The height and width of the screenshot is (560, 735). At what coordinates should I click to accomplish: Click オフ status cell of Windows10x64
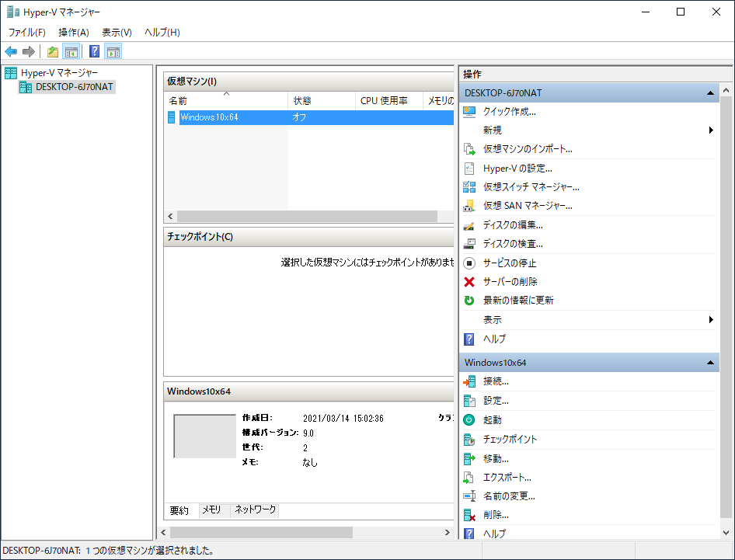(299, 117)
